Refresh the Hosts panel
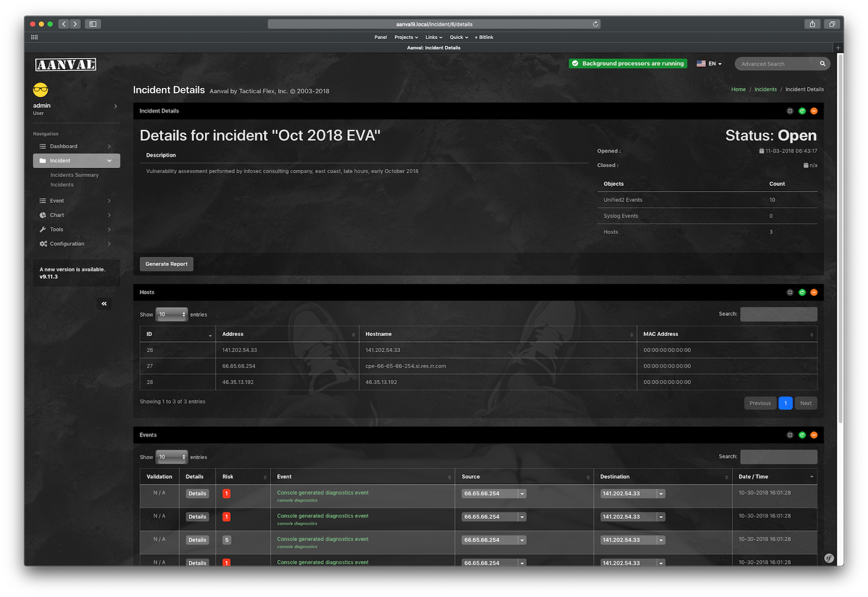 [802, 292]
